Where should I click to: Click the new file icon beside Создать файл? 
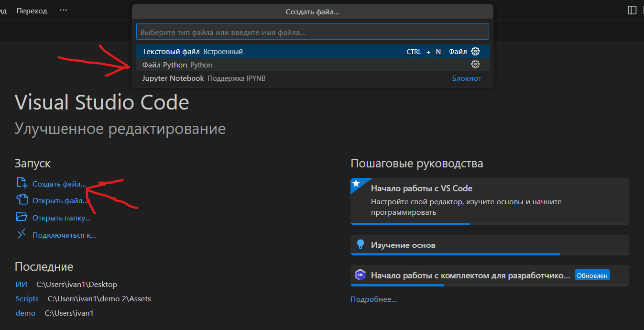22,182
